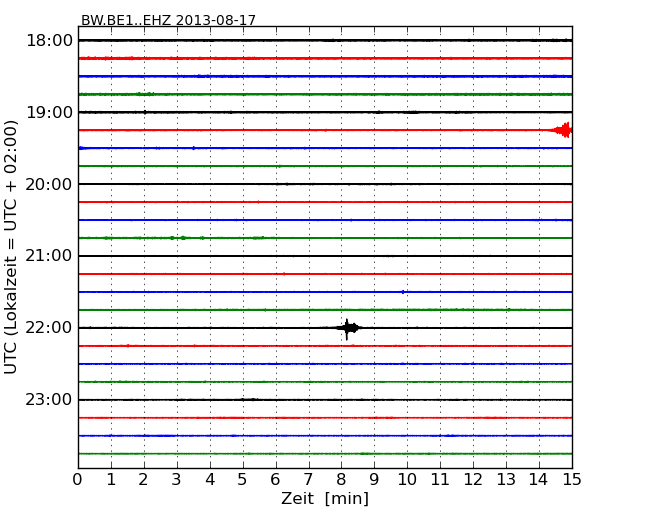Click x-axis tick label 8
This screenshot has height=520, width=650.
point(342,479)
